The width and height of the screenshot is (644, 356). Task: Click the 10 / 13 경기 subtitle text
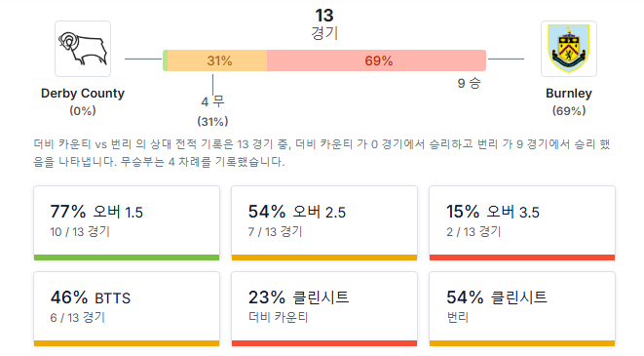[x=80, y=232]
